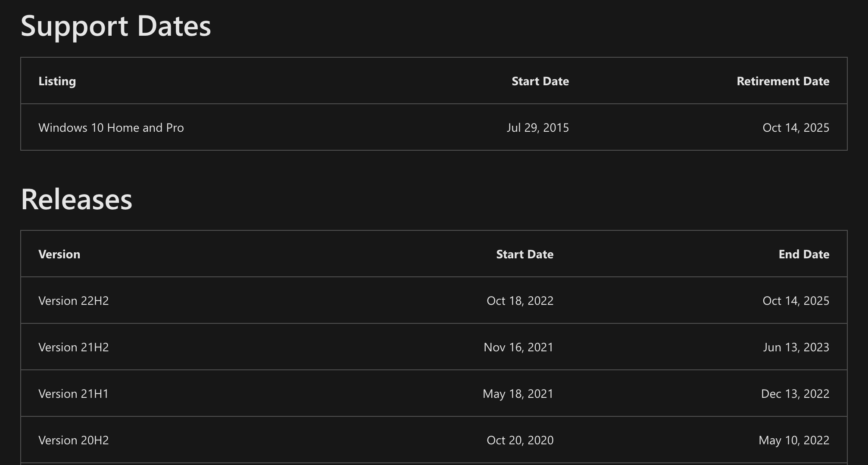Image resolution: width=868 pixels, height=465 pixels.
Task: Select the Oct 18, 2022 start date
Action: [x=520, y=301]
